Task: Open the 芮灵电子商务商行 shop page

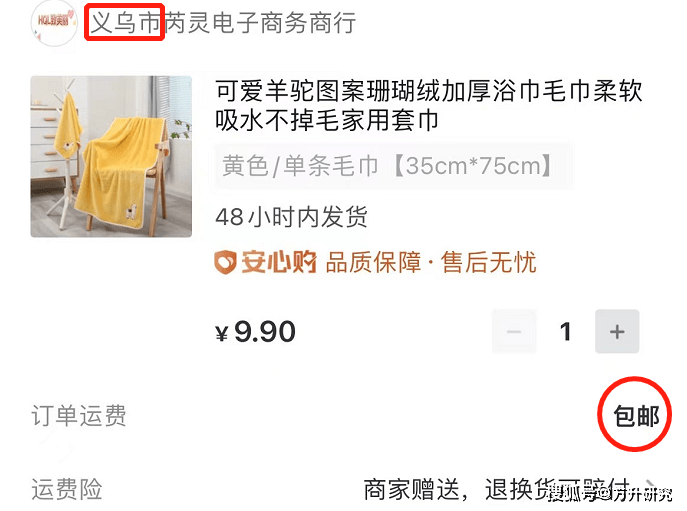Action: 260,23
